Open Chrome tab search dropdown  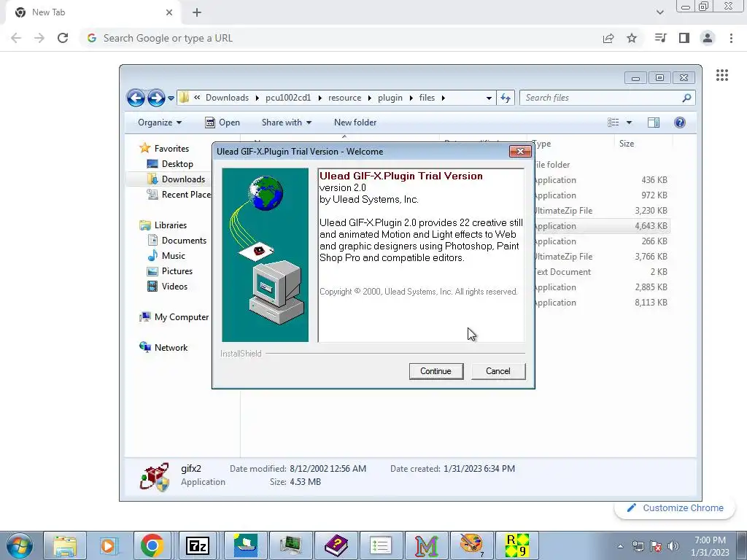pos(659,12)
